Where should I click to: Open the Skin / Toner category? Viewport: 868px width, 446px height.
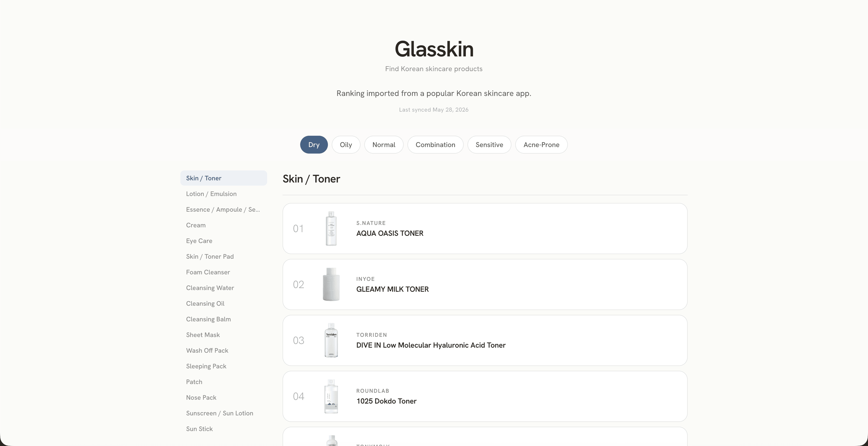pyautogui.click(x=224, y=178)
